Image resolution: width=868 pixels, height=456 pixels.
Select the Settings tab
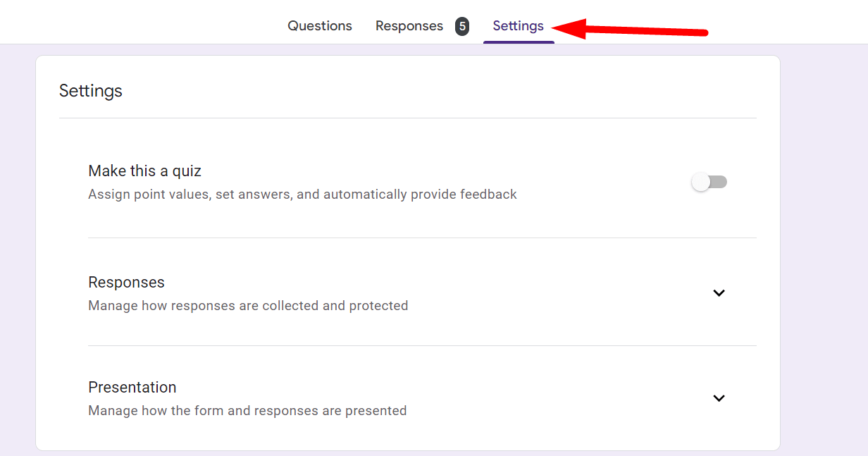point(518,25)
